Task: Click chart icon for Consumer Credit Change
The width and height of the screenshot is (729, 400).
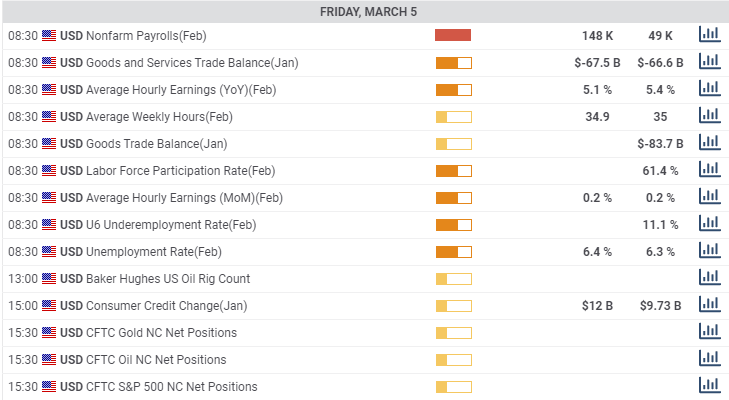Action: (709, 305)
